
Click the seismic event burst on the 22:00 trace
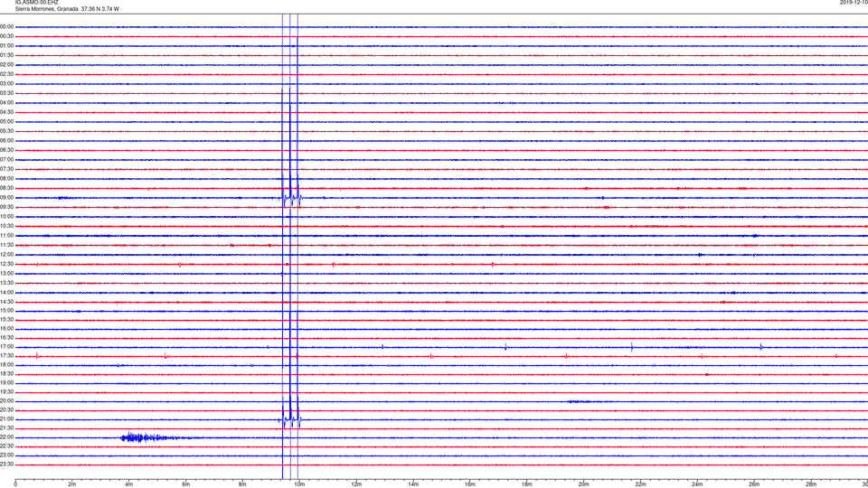point(149,437)
